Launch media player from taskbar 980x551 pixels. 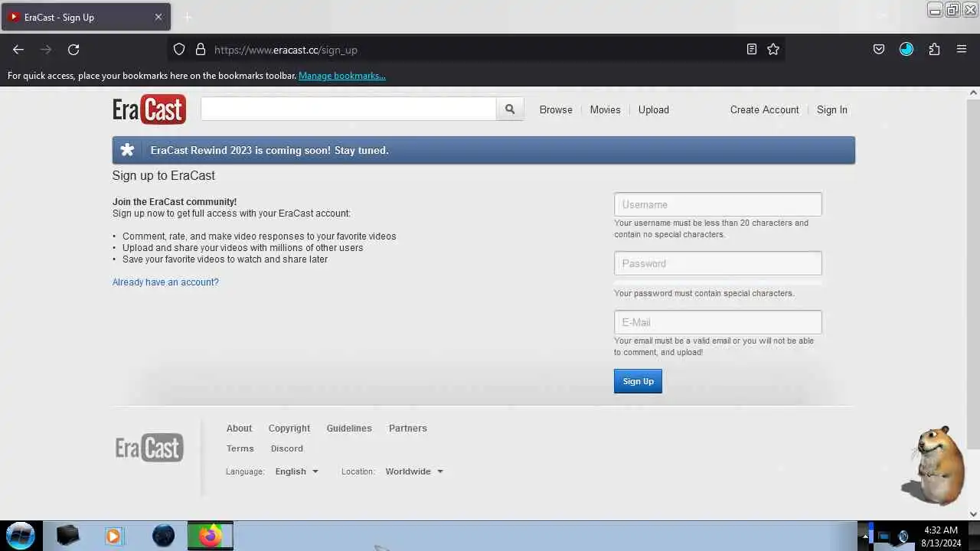coord(113,536)
